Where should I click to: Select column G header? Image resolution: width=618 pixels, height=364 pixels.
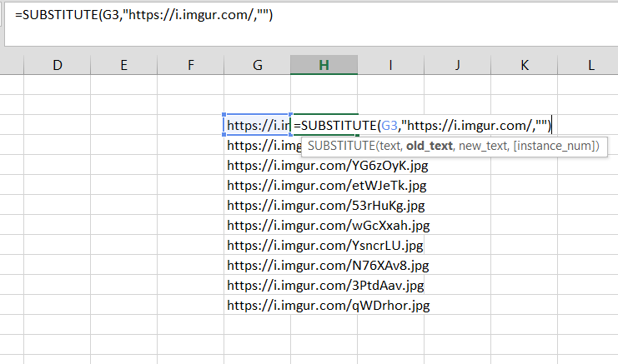pos(257,64)
